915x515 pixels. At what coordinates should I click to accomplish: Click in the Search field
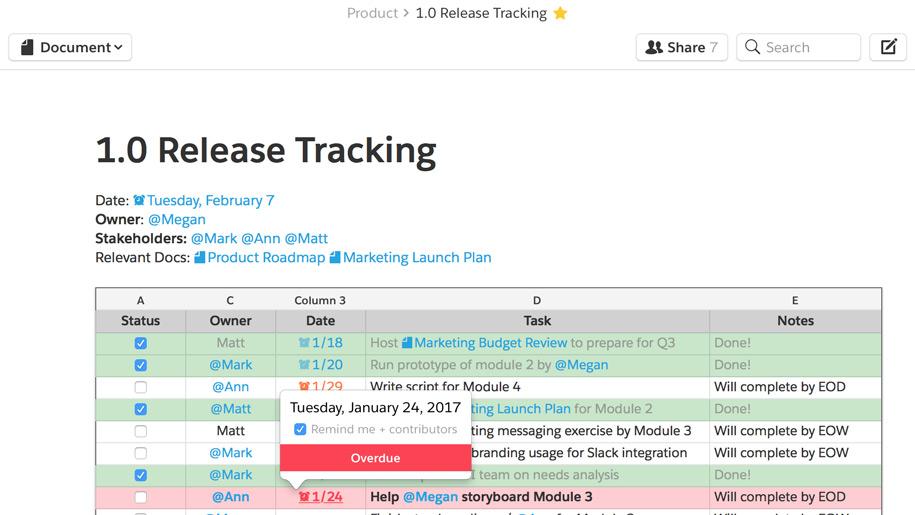click(808, 47)
